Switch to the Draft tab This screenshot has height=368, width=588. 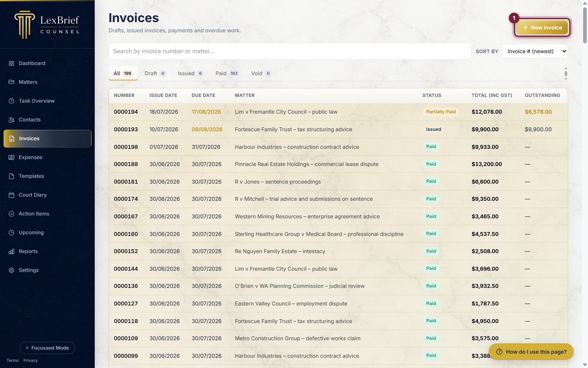point(155,73)
